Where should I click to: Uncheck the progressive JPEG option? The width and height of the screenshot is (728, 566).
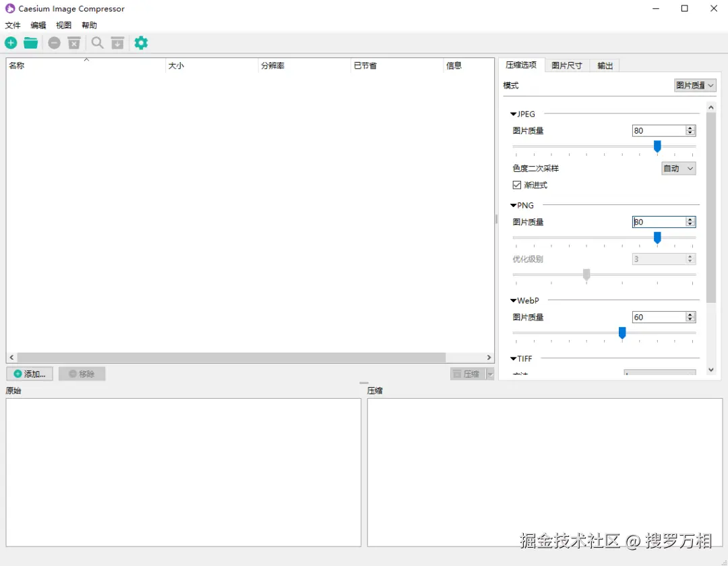(x=516, y=185)
